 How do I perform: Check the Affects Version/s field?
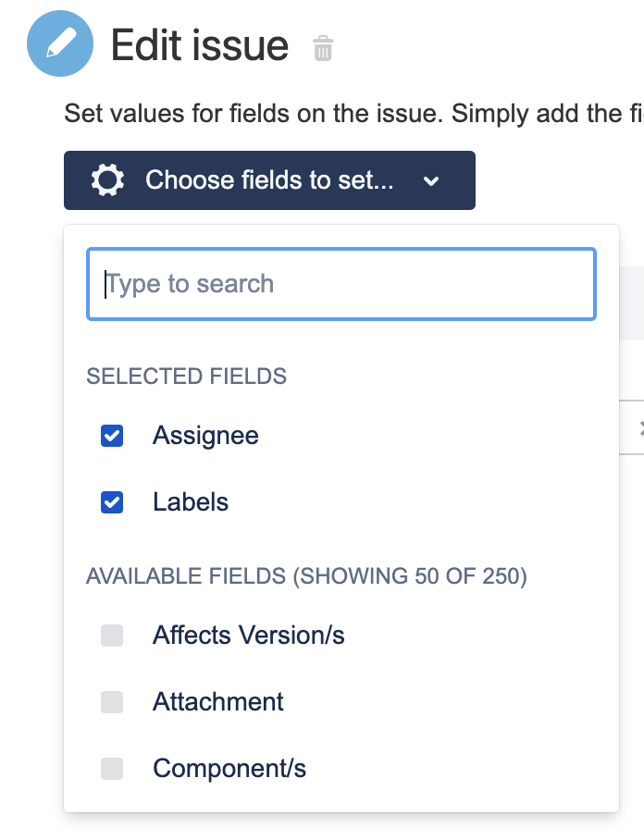click(111, 636)
